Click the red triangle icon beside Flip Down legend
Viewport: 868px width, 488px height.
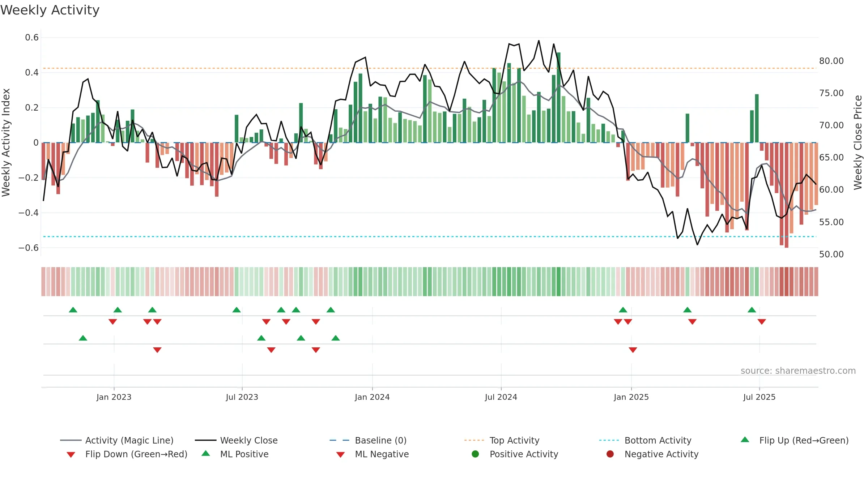coord(71,455)
